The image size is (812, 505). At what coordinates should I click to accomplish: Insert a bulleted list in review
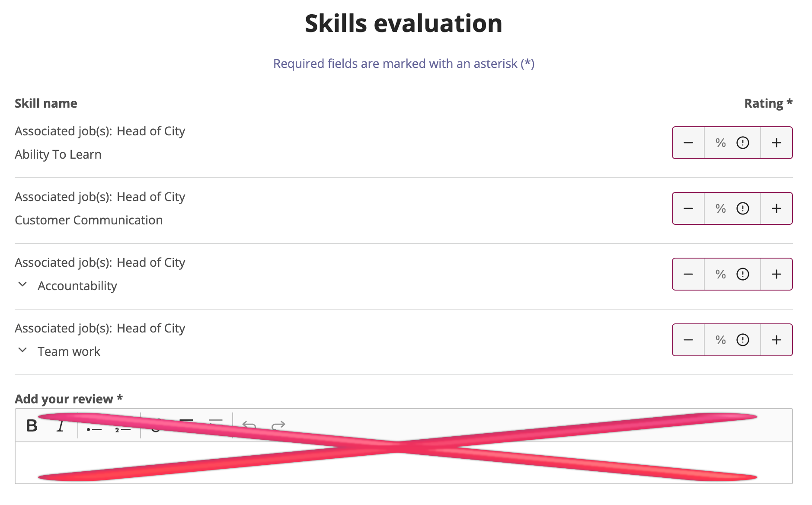94,428
